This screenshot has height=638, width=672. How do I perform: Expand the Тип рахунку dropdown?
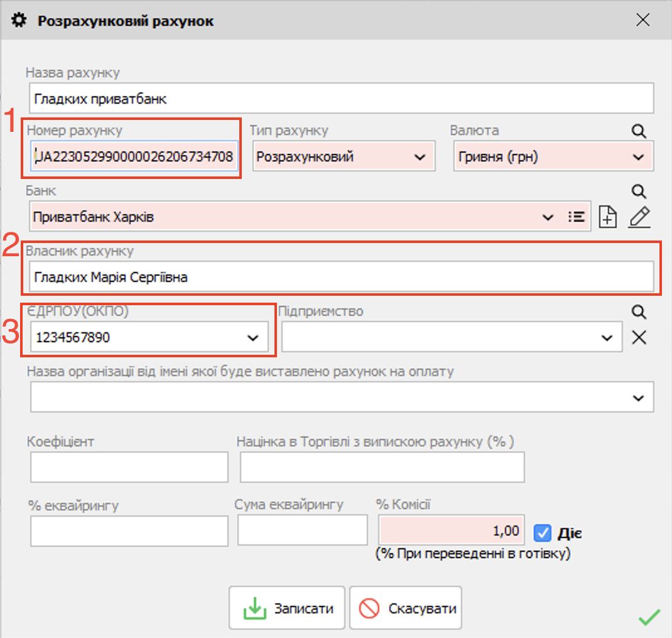pyautogui.click(x=420, y=157)
